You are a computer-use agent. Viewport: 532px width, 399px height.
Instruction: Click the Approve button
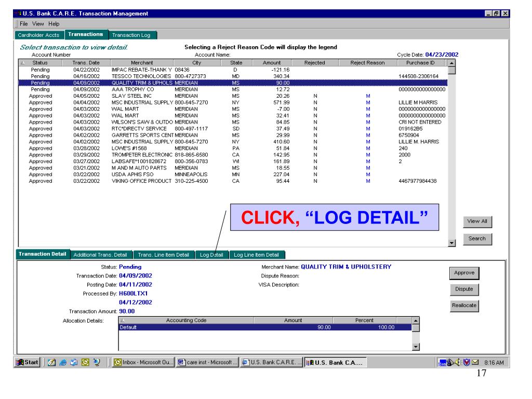click(x=464, y=273)
